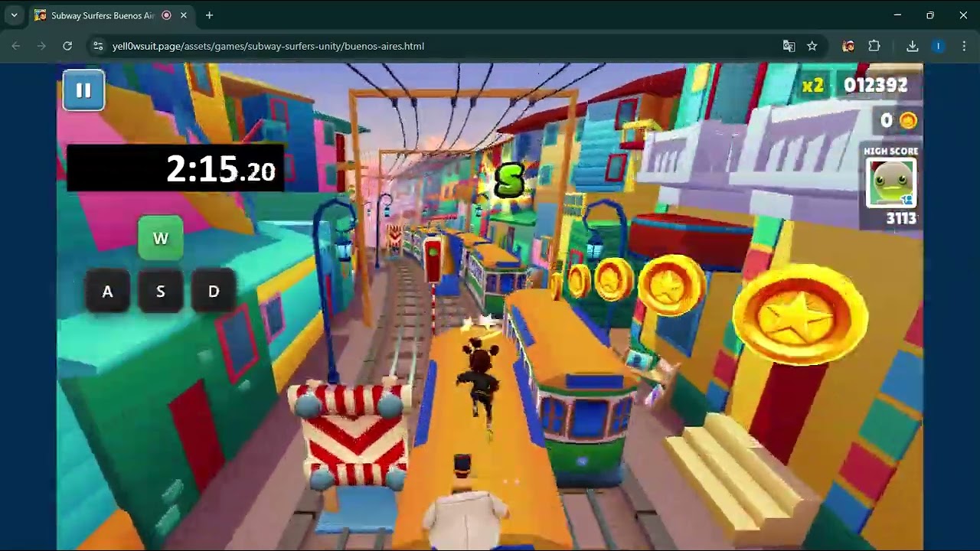Click the high score character avatar
The height and width of the screenshot is (551, 980).
click(890, 183)
